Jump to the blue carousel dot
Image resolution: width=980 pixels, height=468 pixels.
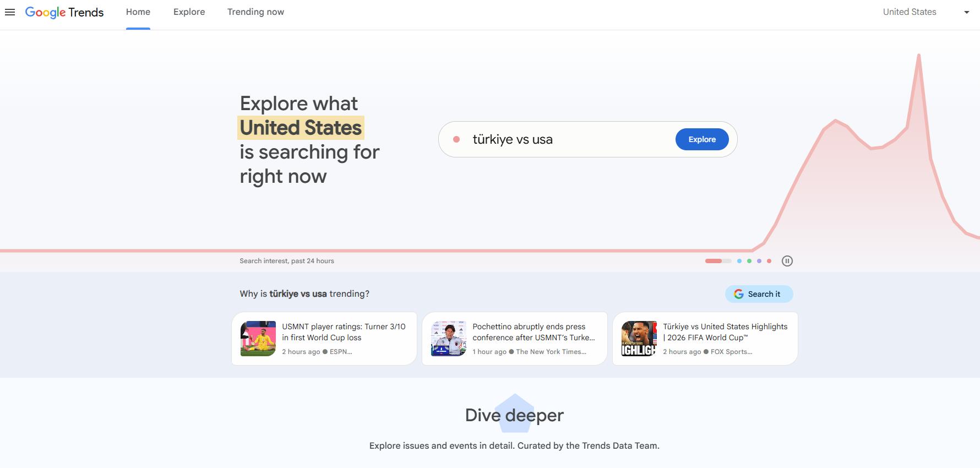(739, 261)
